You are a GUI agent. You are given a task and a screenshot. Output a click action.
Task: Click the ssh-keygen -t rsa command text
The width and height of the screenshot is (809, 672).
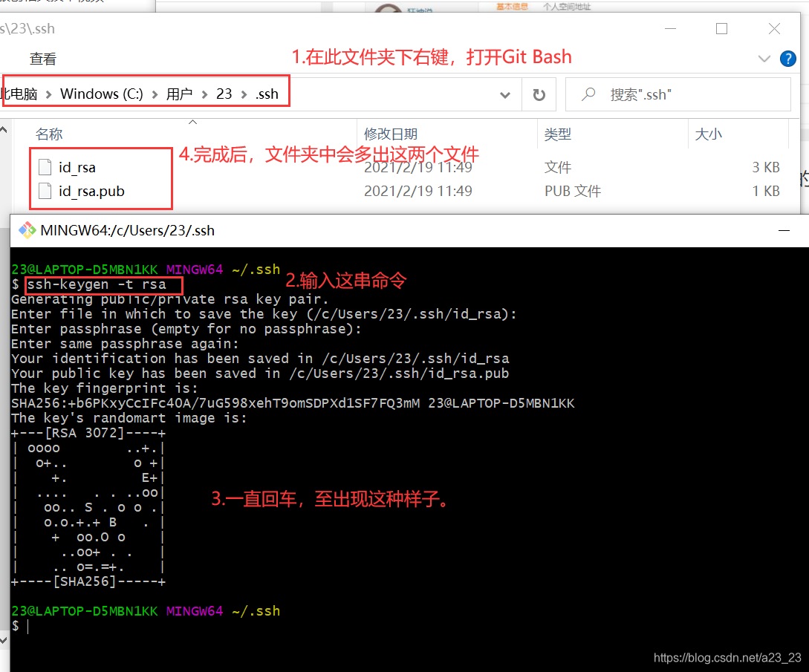(97, 284)
